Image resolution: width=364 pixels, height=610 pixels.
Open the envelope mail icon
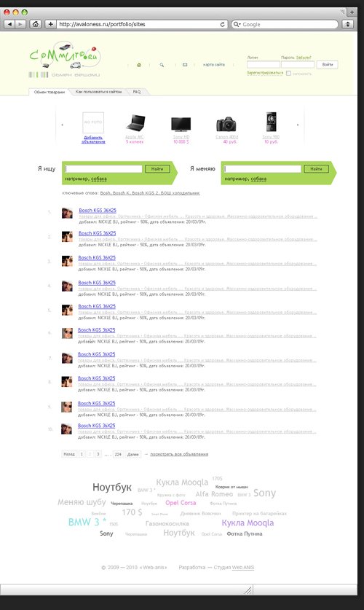point(185,65)
